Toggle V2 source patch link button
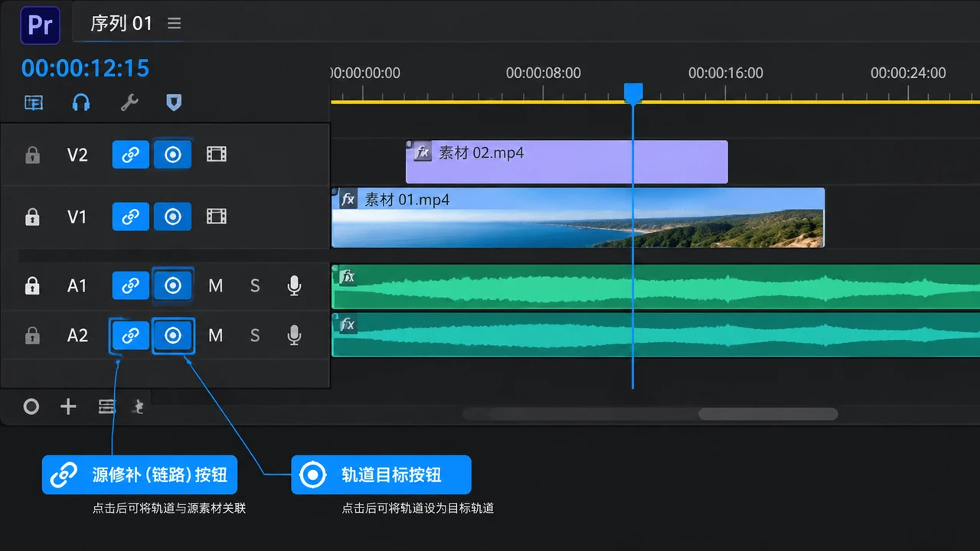 [x=131, y=155]
